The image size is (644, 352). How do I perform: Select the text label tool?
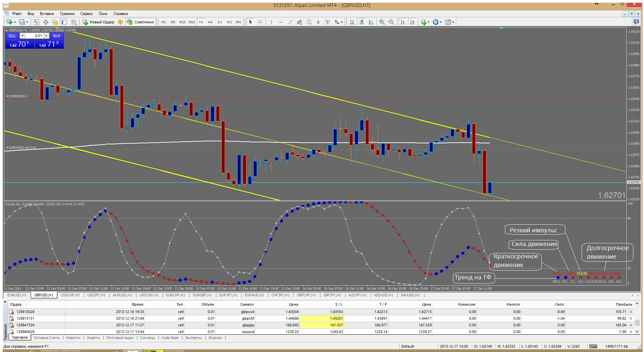point(327,22)
